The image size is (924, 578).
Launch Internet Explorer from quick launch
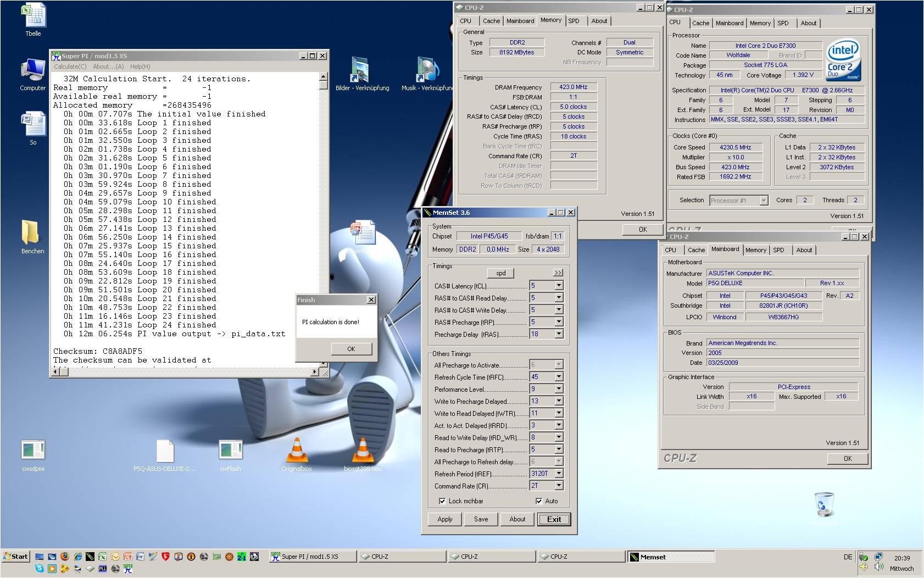pos(77,557)
